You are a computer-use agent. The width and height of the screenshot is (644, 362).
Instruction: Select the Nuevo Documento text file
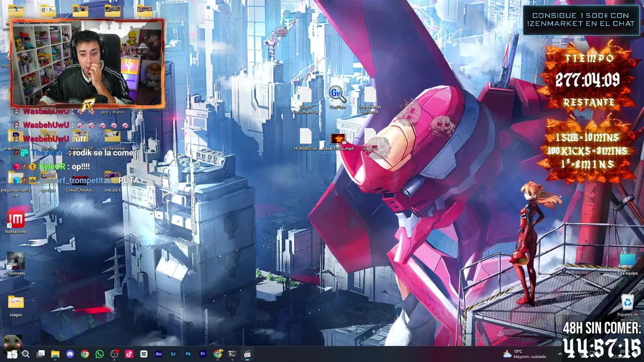[x=305, y=100]
